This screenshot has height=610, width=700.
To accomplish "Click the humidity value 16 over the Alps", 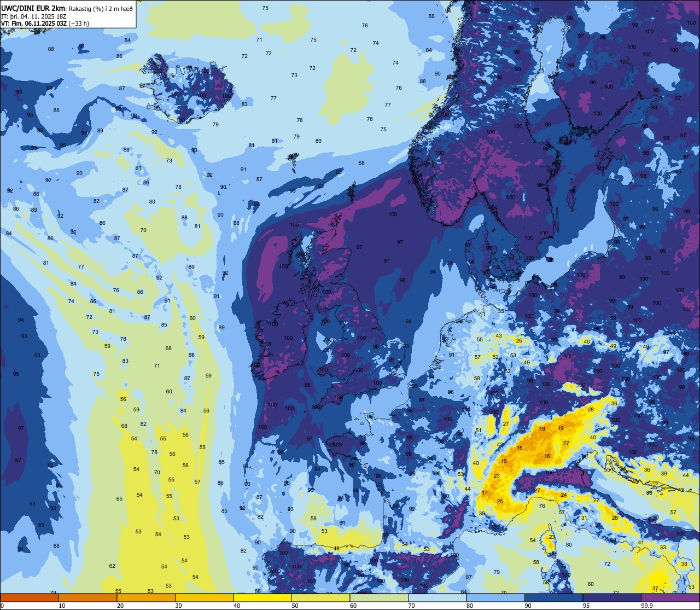I will [547, 456].
